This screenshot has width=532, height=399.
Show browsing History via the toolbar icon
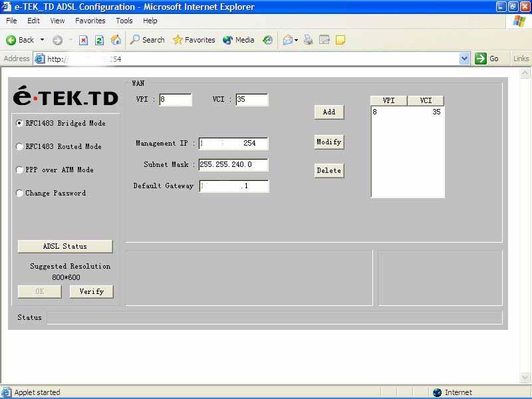[268, 40]
